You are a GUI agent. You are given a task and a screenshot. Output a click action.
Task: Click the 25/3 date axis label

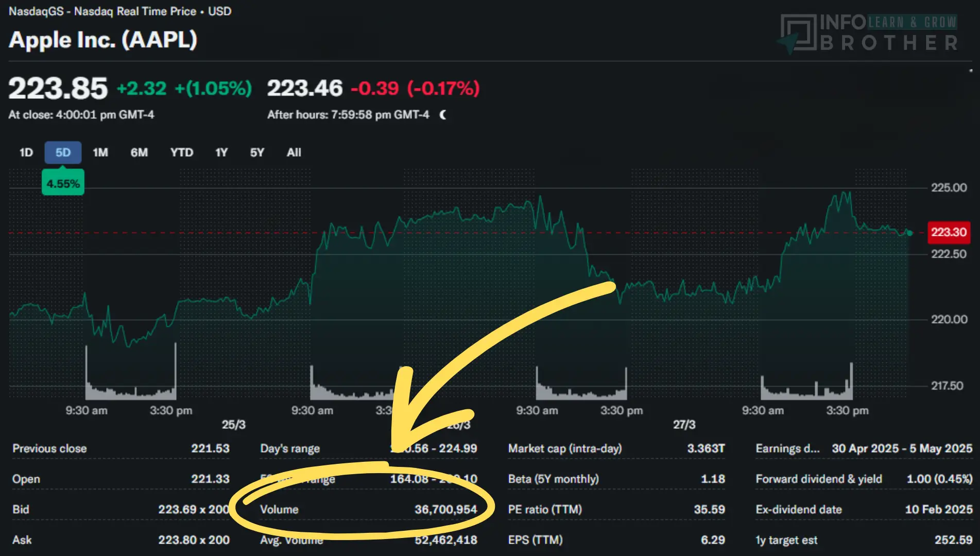233,425
